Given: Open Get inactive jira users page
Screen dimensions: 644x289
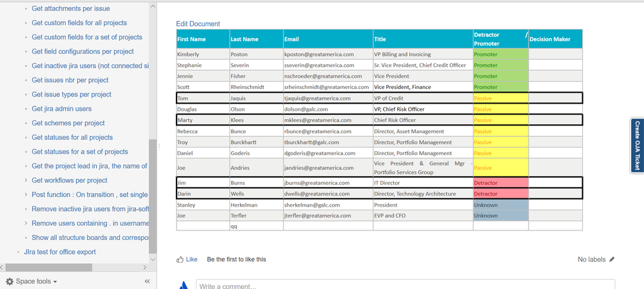Looking at the screenshot, I should pyautogui.click(x=90, y=66).
